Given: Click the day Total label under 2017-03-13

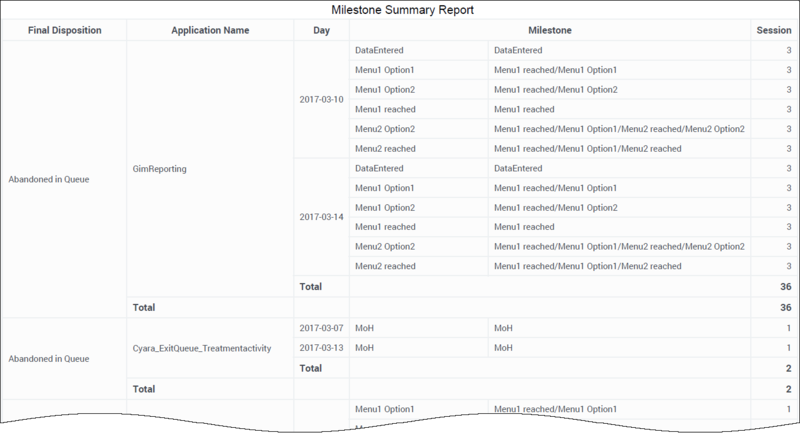Looking at the screenshot, I should (311, 367).
